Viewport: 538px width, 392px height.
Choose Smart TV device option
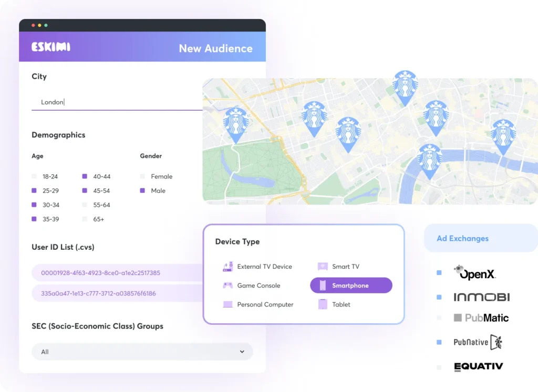(339, 266)
